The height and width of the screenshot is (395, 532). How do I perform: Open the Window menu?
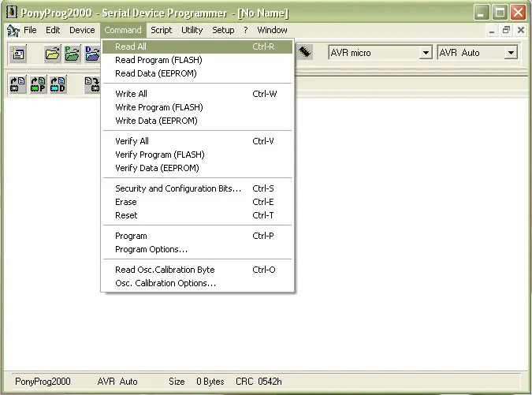pos(272,30)
